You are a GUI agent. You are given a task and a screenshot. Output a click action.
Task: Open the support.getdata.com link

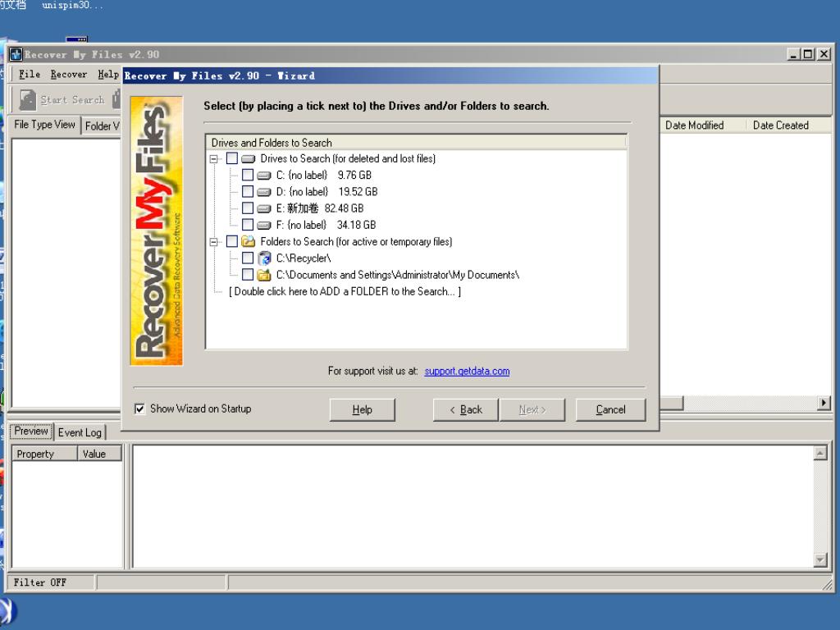click(x=467, y=371)
